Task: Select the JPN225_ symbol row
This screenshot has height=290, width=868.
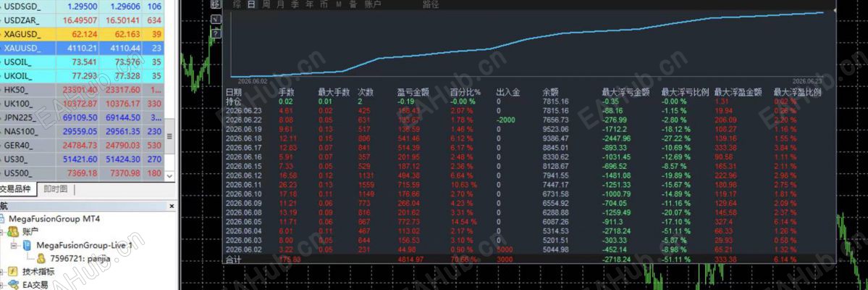Action: 83,117
